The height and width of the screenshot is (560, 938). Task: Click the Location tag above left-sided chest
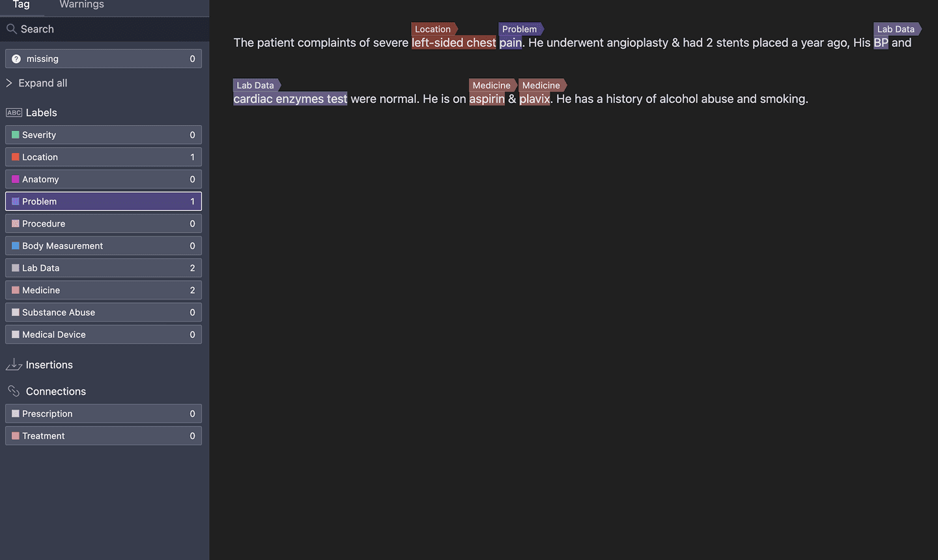[x=433, y=29]
